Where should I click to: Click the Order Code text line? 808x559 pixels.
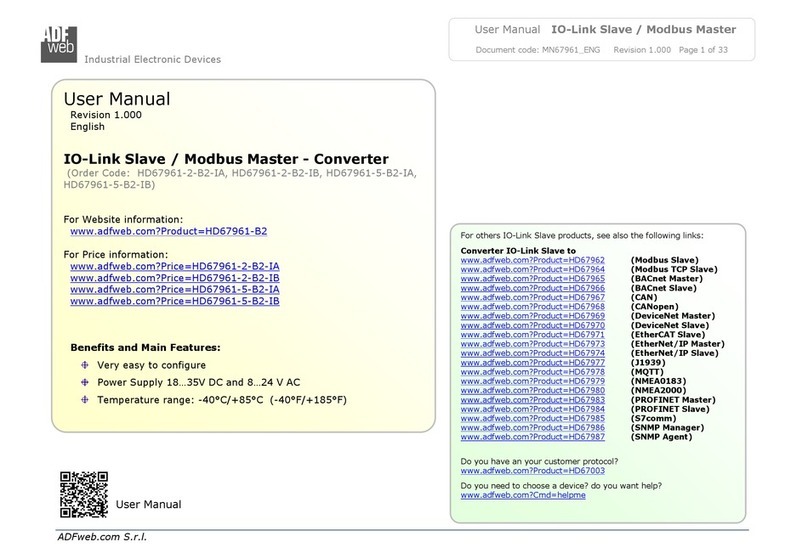tap(240, 179)
